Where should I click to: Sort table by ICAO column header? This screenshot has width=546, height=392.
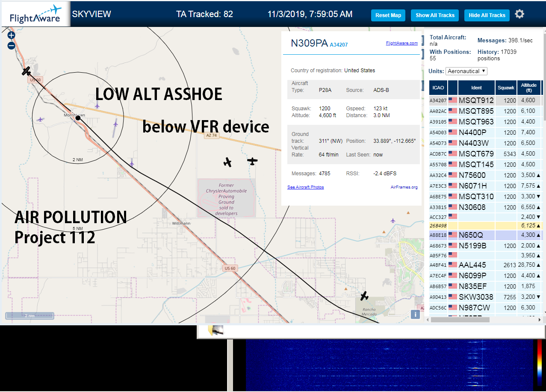click(x=438, y=88)
